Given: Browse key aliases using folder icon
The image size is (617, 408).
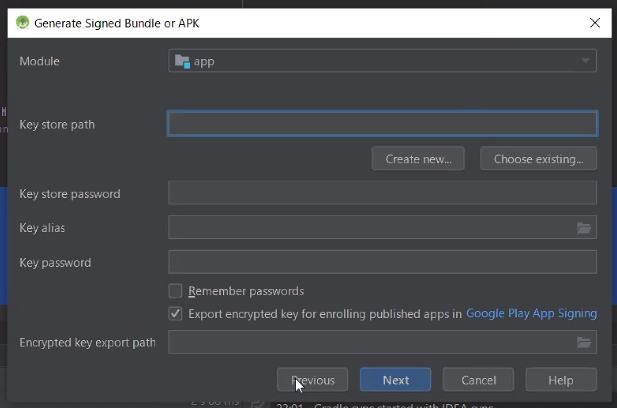Looking at the screenshot, I should click(584, 228).
